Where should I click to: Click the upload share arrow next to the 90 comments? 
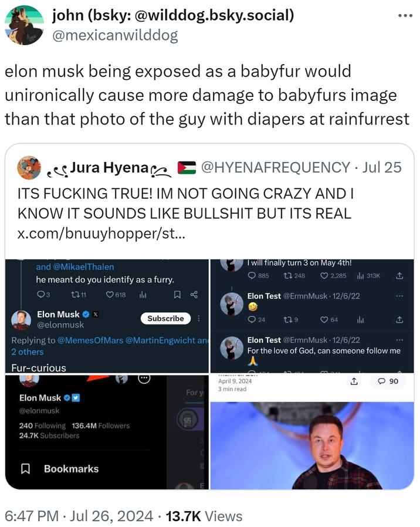354,381
